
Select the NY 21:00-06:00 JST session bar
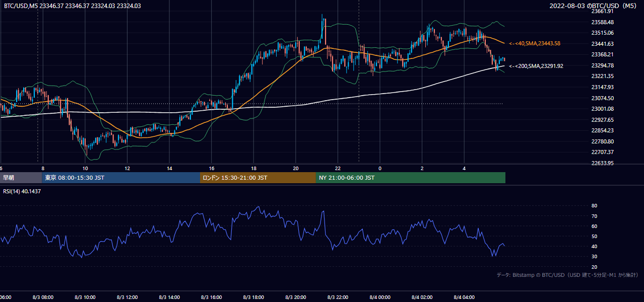click(411, 178)
